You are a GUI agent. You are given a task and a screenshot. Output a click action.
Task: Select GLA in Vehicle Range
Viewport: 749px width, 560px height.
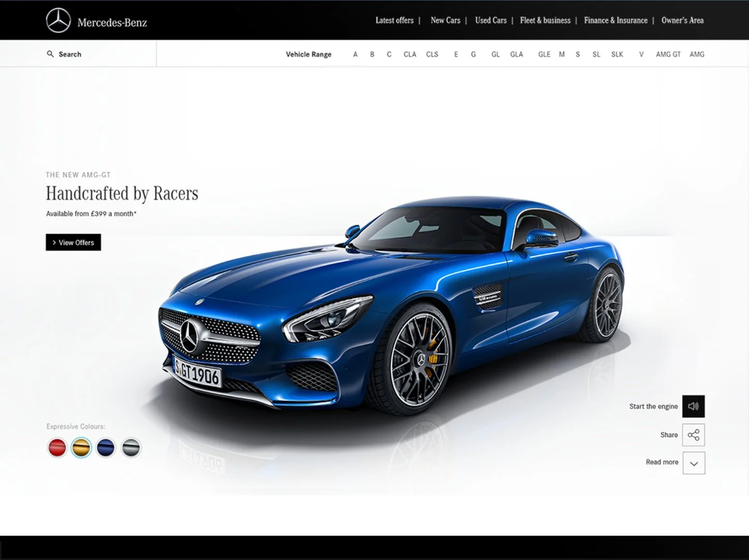coord(517,54)
